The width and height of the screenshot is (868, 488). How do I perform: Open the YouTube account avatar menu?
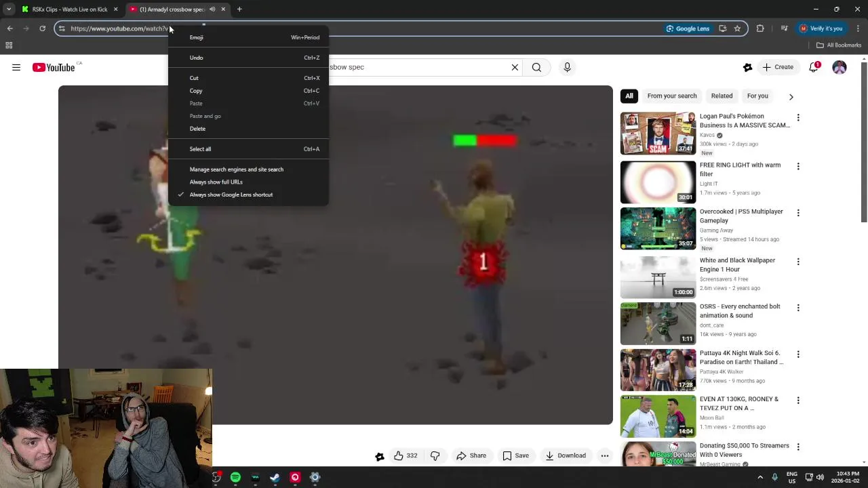(840, 67)
